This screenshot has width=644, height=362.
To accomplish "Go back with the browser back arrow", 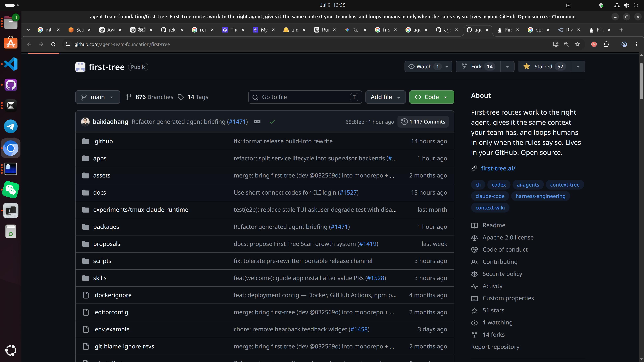I will point(29,44).
